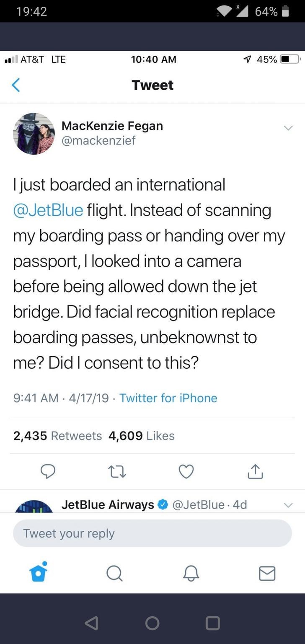Image resolution: width=305 pixels, height=644 pixels.
Task: Open Direct Messages envelope tab
Action: (267, 573)
